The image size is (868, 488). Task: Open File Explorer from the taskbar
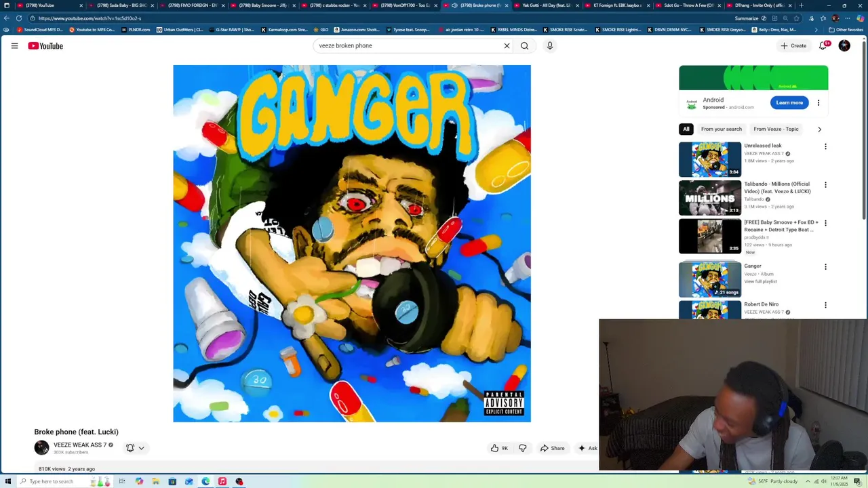(155, 481)
